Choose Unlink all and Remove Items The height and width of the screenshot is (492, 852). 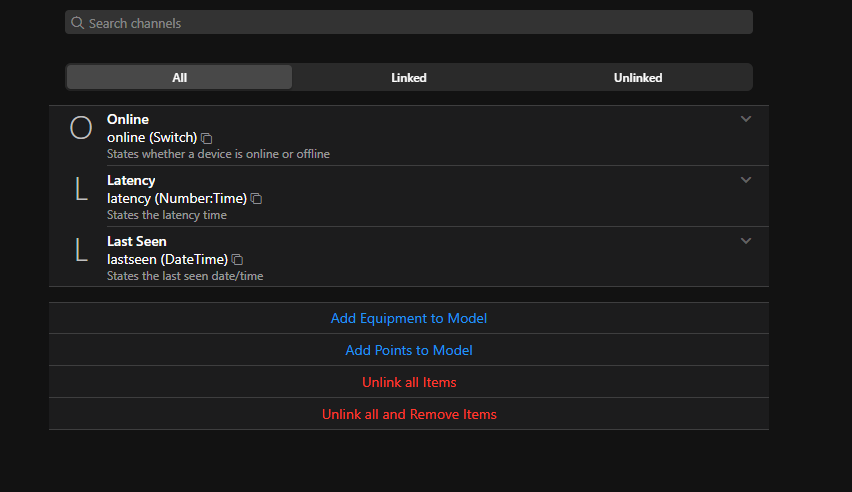409,414
